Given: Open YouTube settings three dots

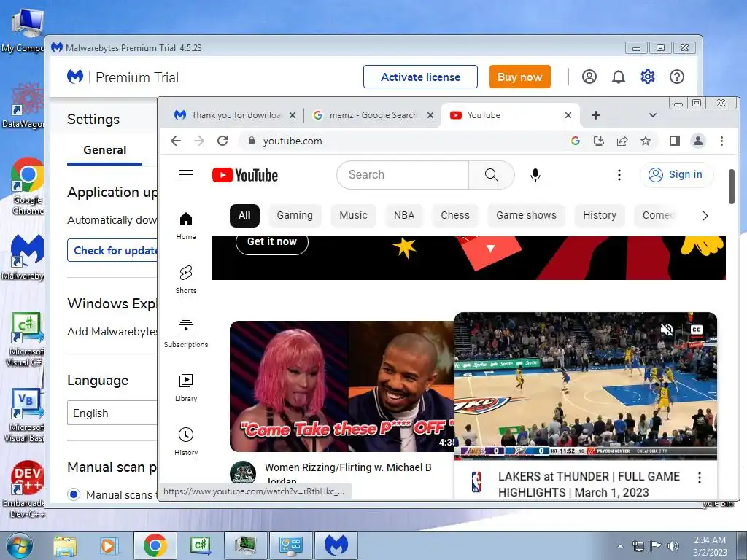Looking at the screenshot, I should click(619, 175).
